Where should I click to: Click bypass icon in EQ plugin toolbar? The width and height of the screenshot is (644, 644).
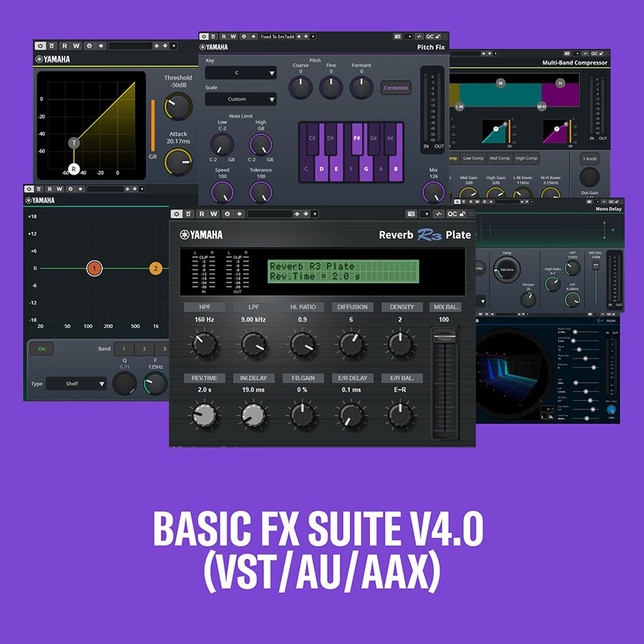pyautogui.click(x=39, y=189)
